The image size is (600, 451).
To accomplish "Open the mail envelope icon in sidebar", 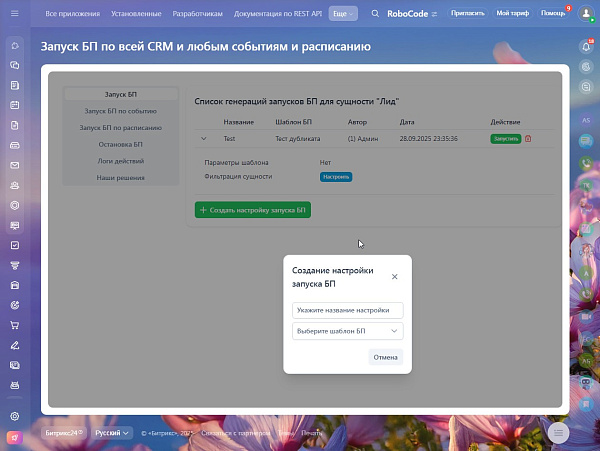I will (x=15, y=165).
